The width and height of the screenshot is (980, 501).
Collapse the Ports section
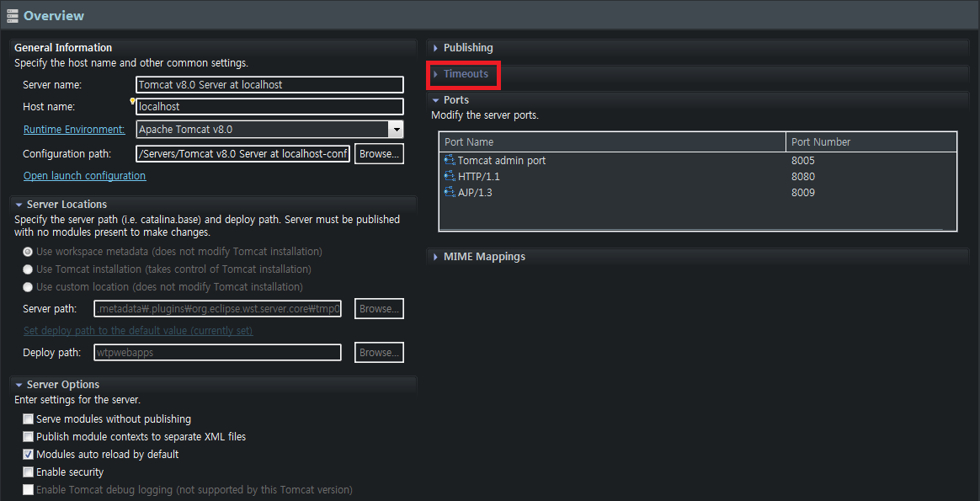click(x=435, y=100)
